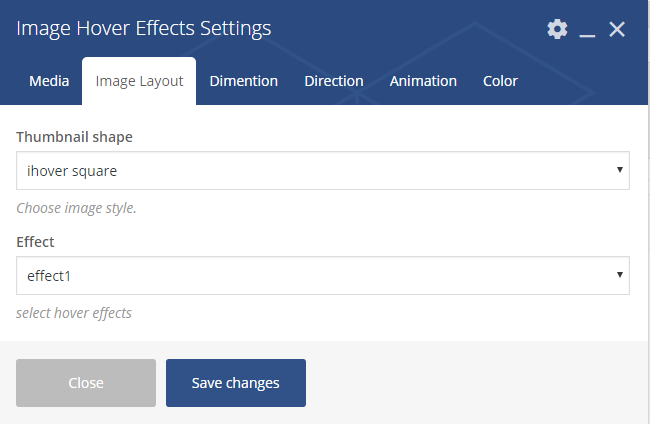Open the settings gear in the header
Image resolution: width=650 pixels, height=424 pixels.
click(557, 29)
